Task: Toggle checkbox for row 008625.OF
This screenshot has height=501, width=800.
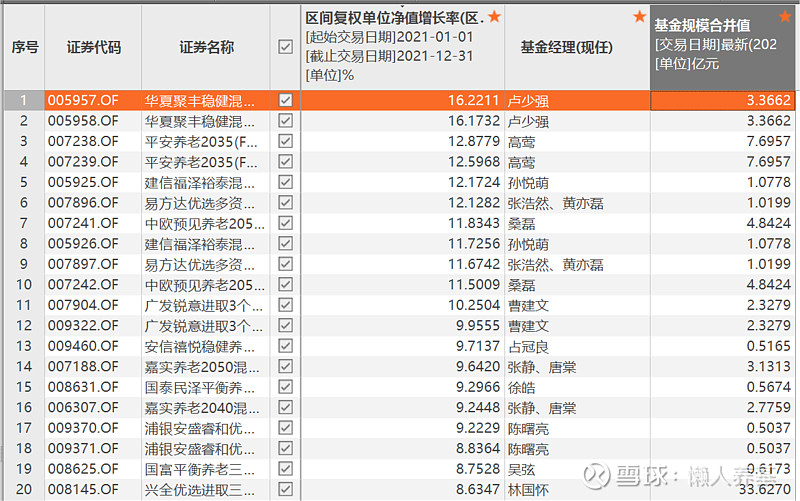Action: pos(286,468)
